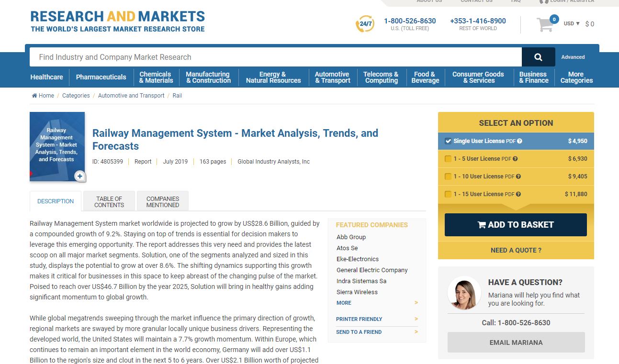Select the Single User License checkbox

coord(448,141)
